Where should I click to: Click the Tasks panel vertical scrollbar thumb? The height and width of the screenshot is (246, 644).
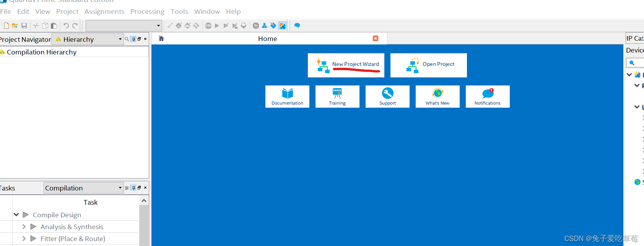coord(144,226)
